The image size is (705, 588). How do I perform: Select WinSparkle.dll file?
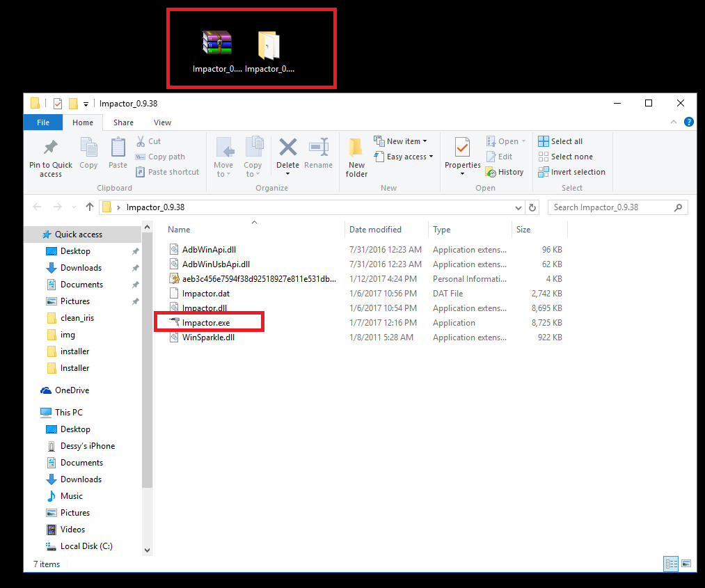pyautogui.click(x=208, y=337)
